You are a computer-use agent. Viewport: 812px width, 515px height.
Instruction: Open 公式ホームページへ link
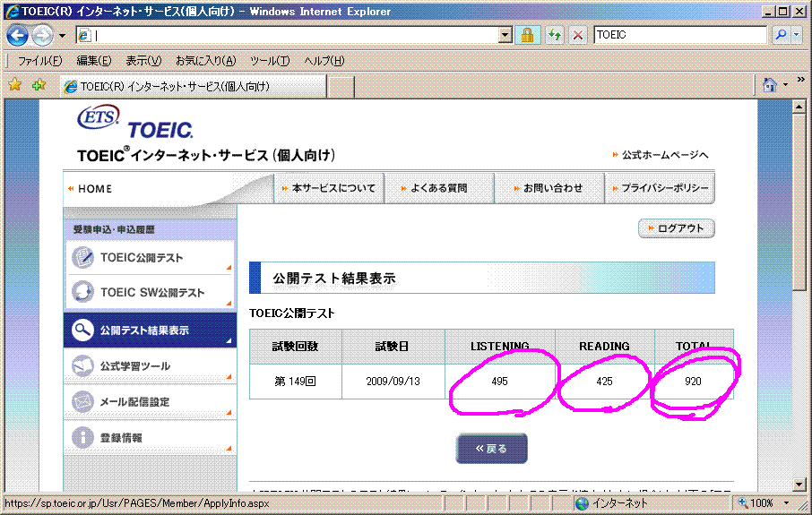(660, 155)
